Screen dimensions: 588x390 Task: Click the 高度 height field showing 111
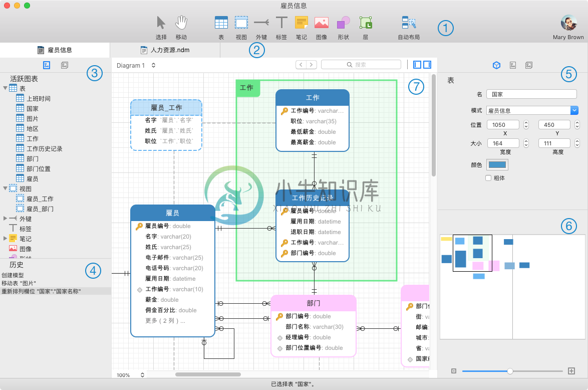[554, 143]
